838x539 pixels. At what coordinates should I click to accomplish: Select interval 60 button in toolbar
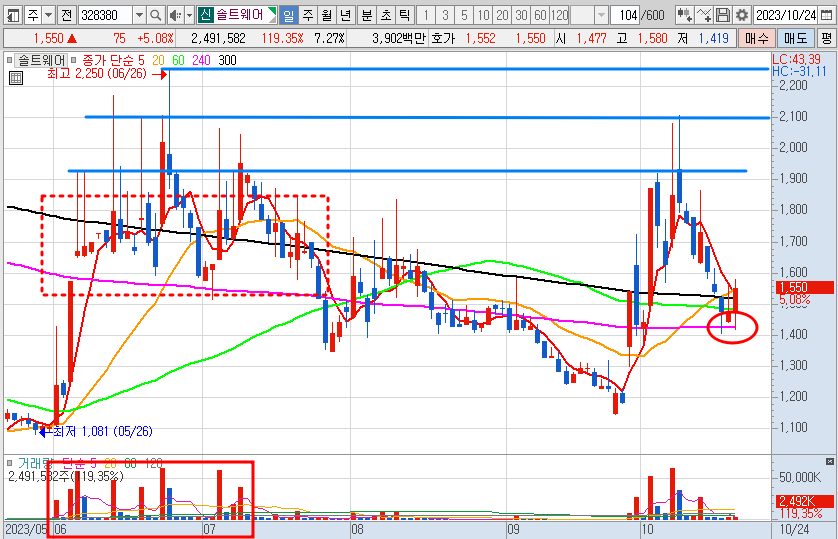click(540, 15)
